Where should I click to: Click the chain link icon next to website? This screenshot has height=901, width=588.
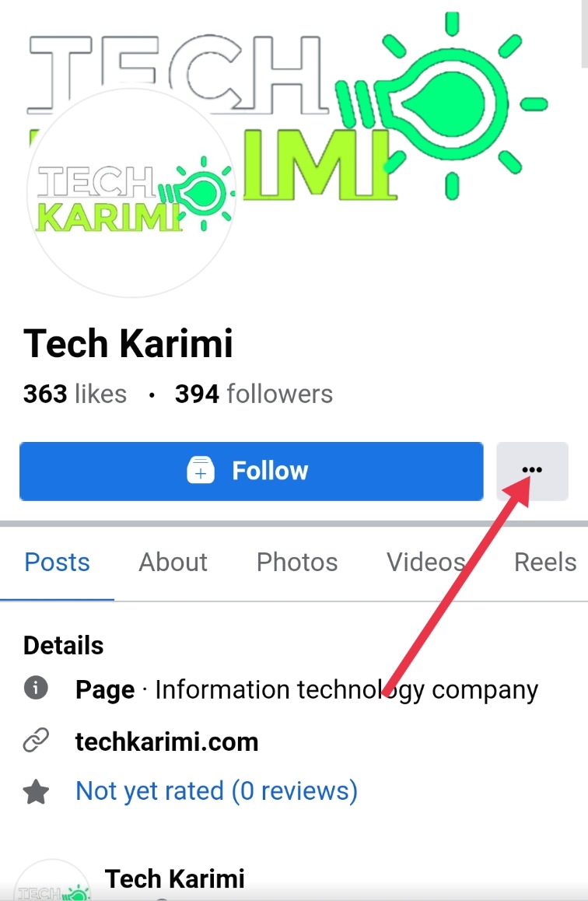click(36, 740)
